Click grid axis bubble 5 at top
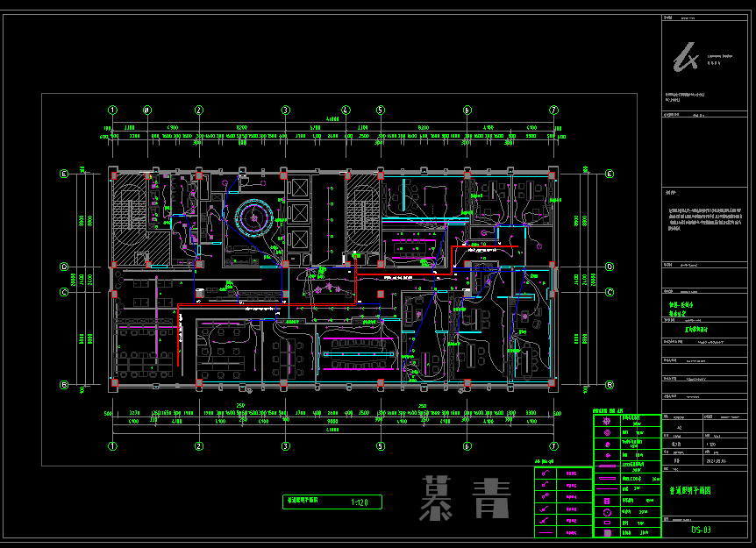This screenshot has height=548, width=756. [x=381, y=110]
